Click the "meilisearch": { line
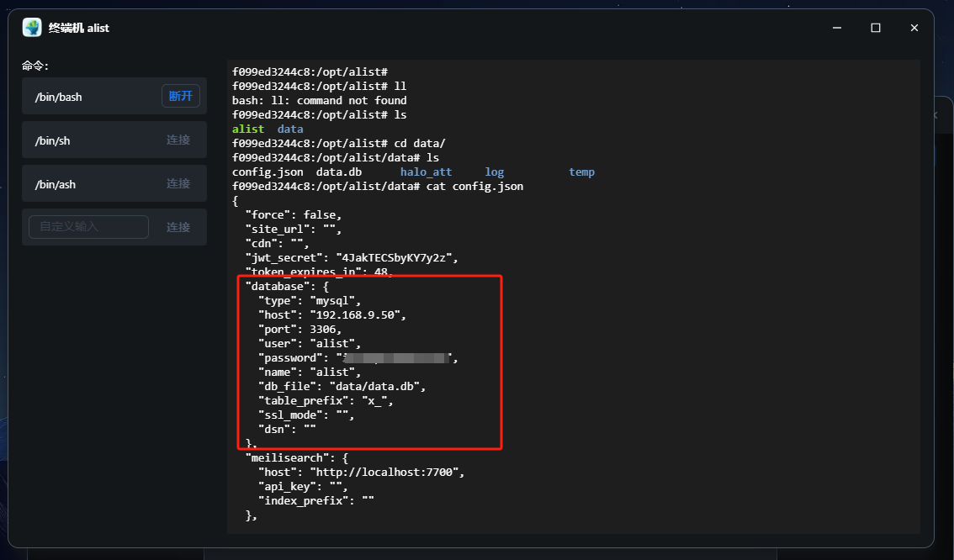This screenshot has width=954, height=560. [x=297, y=458]
